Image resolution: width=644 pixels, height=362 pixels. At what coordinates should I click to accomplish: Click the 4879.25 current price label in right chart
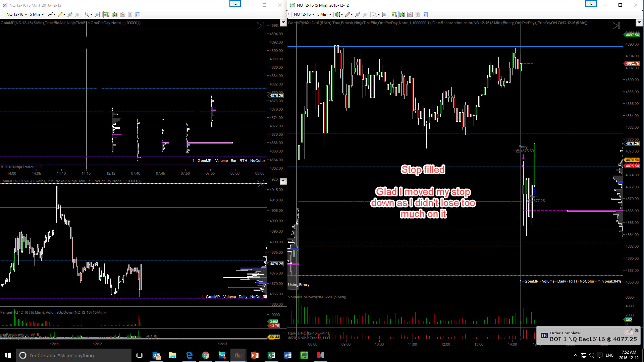(x=632, y=143)
